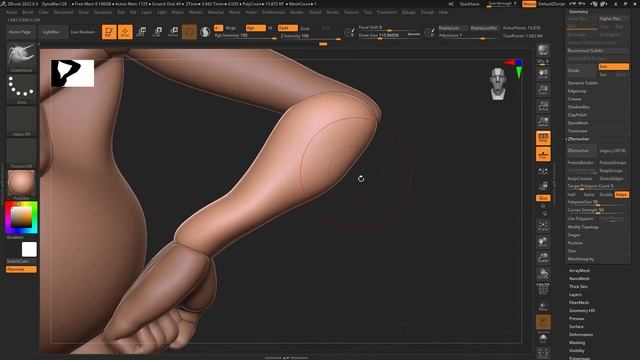The height and width of the screenshot is (360, 640).
Task: Click ReplayLastRel button
Action: click(x=484, y=28)
